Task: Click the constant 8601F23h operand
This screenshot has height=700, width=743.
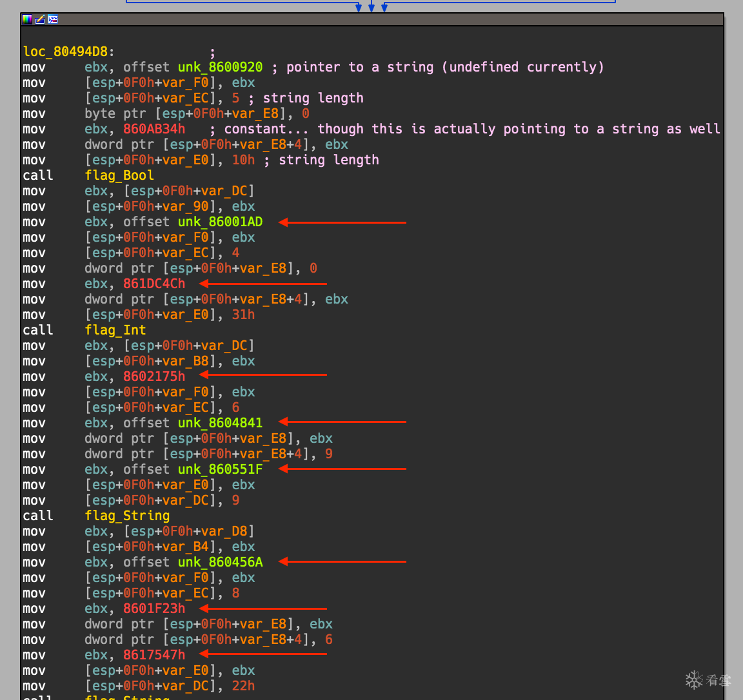Action: (154, 608)
